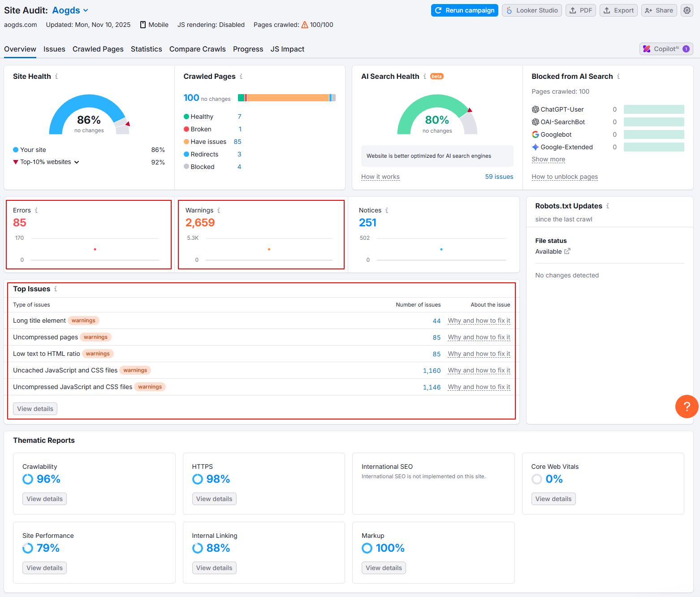The image size is (700, 597).
Task: Click the orange Have issues bar segment
Action: coord(288,98)
